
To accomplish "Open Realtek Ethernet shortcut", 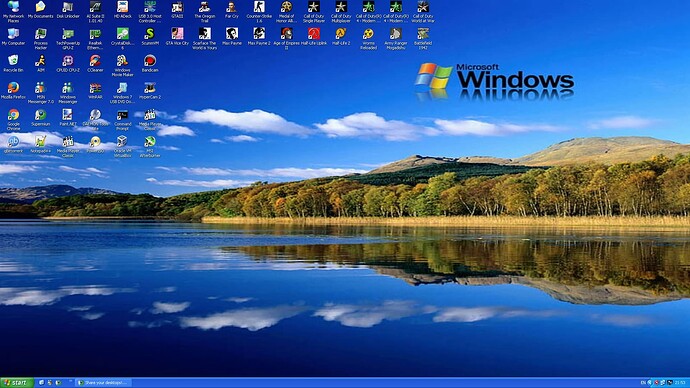I will click(95, 39).
